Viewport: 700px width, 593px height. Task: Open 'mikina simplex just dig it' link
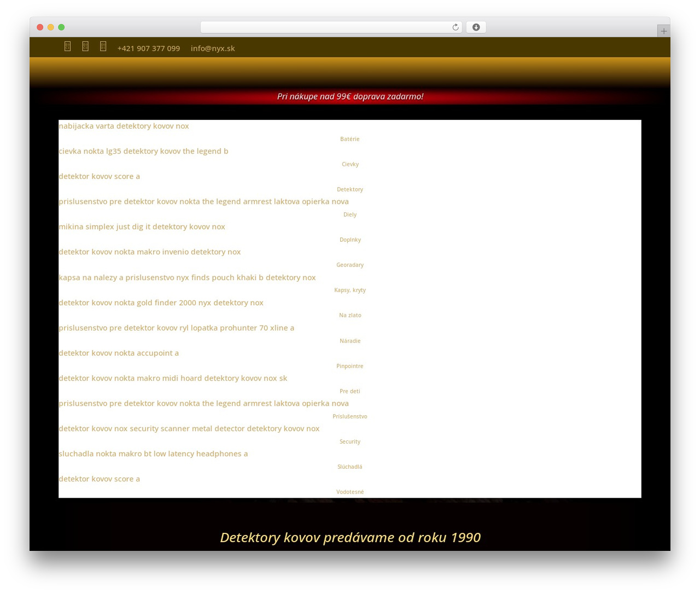[x=142, y=226]
